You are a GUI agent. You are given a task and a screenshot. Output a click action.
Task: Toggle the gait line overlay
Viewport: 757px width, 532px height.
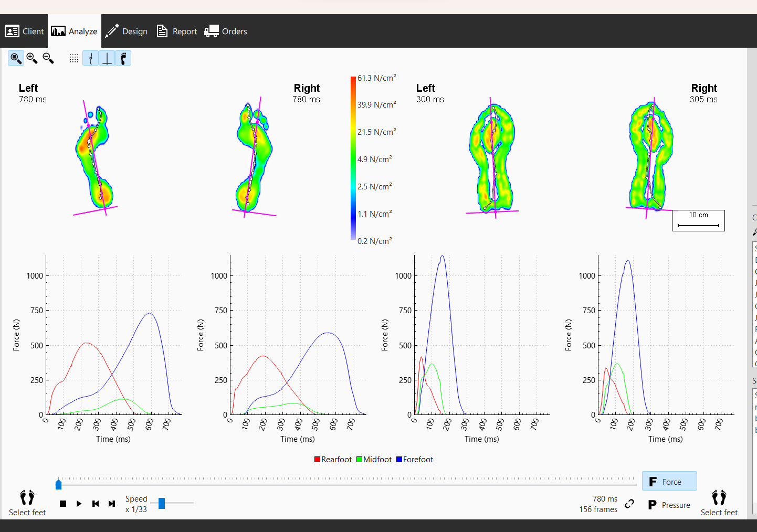coord(90,58)
